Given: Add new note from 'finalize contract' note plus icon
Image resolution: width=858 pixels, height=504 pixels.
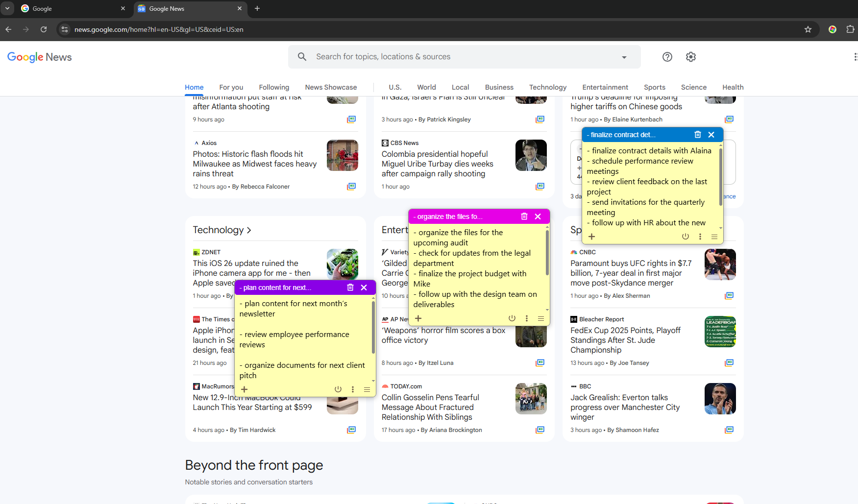Looking at the screenshot, I should (x=592, y=237).
